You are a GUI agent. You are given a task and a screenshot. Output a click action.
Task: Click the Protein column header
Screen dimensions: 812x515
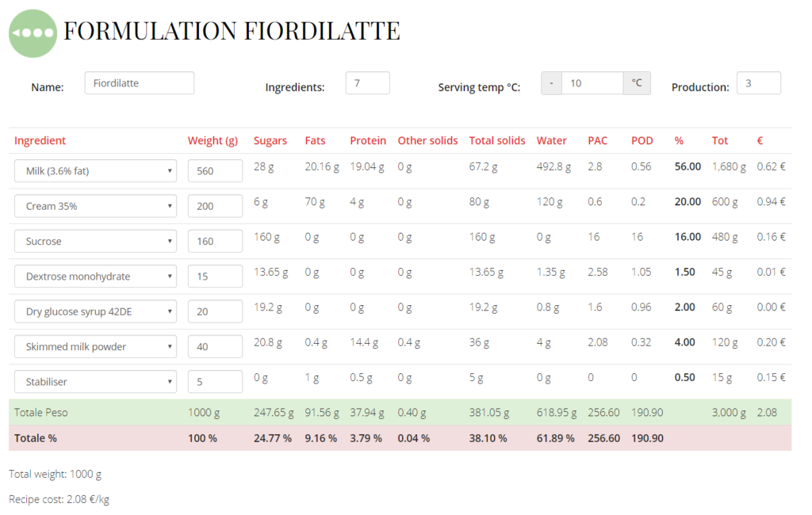click(368, 141)
